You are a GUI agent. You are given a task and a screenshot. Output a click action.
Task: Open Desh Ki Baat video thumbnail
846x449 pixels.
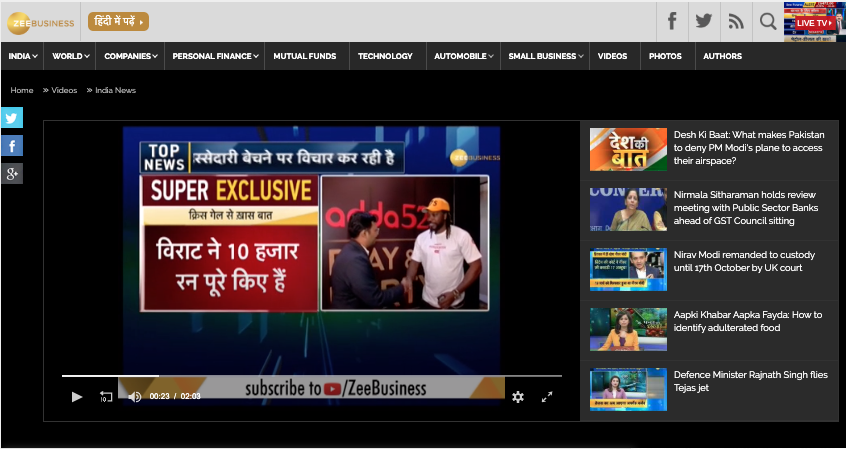[x=628, y=149]
